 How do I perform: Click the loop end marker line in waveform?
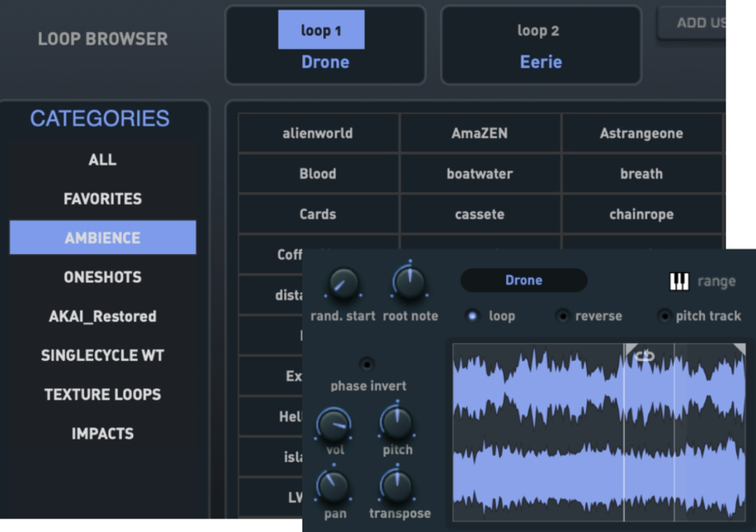tap(674, 433)
